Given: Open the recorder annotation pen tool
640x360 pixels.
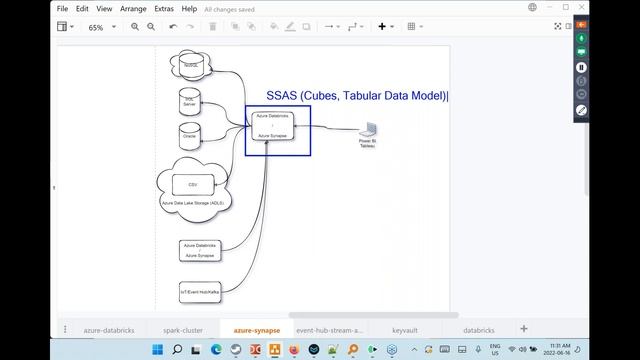Looking at the screenshot, I should point(581,110).
